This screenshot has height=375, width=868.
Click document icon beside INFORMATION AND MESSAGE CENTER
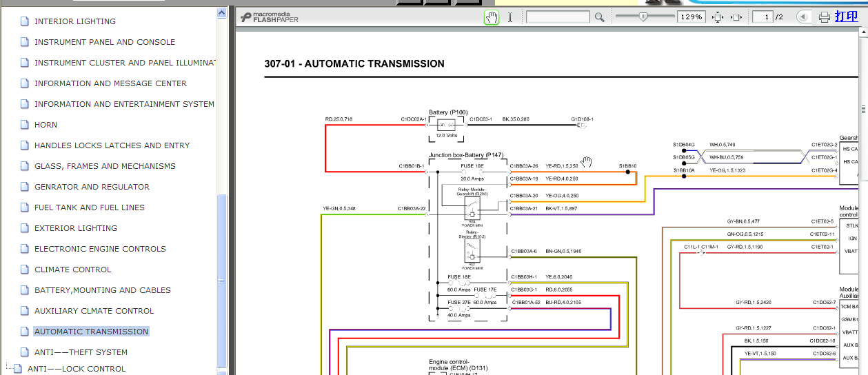coord(26,83)
